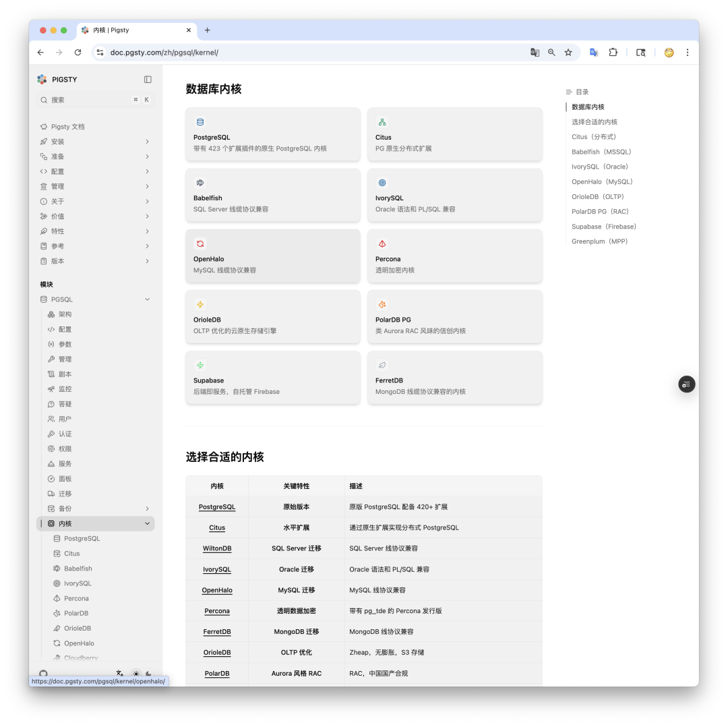Open the OpenHalo kernel card
728x725 pixels.
(273, 256)
